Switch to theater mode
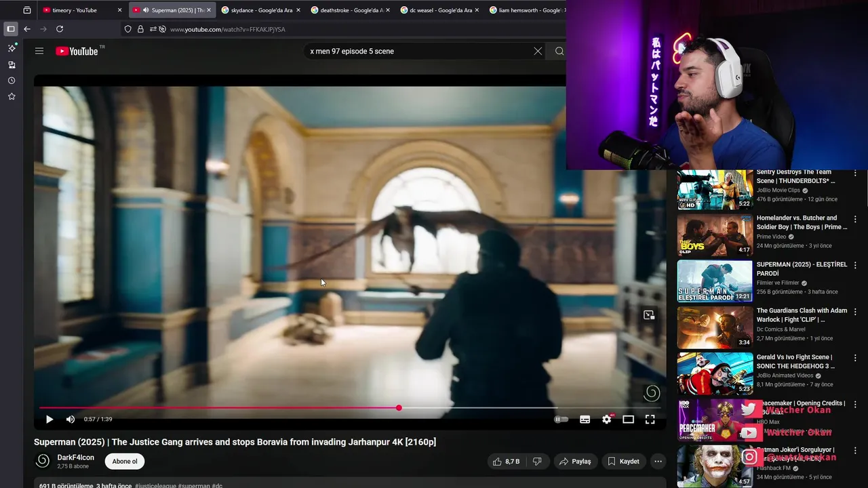Screen dimensions: 868x488 click(x=629, y=420)
